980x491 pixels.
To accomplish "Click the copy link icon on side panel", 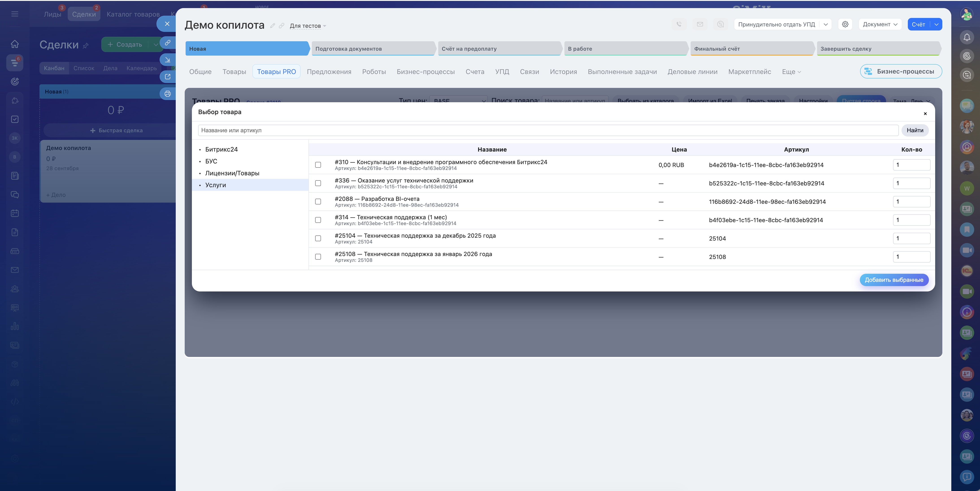I will (167, 43).
